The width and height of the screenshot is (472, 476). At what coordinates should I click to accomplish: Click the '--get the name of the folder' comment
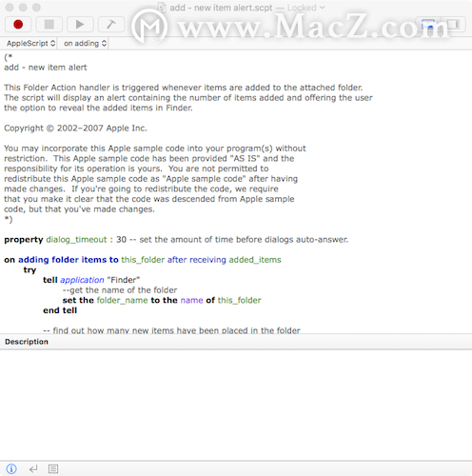[x=120, y=290]
